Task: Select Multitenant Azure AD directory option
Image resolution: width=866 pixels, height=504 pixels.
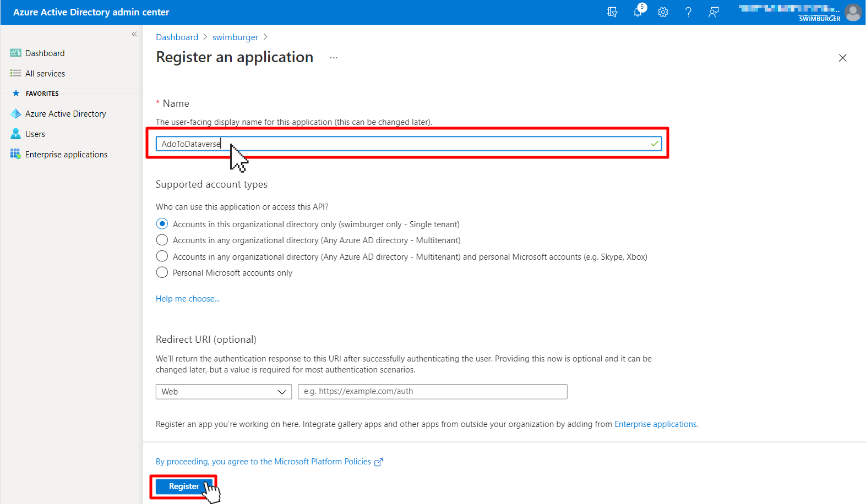Action: 162,240
